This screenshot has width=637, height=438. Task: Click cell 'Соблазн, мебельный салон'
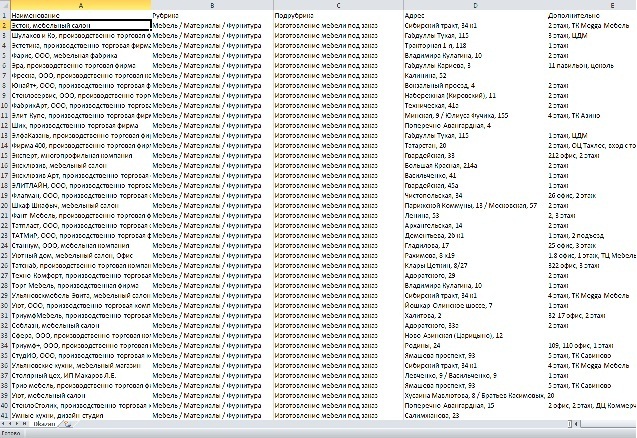pyautogui.click(x=81, y=325)
